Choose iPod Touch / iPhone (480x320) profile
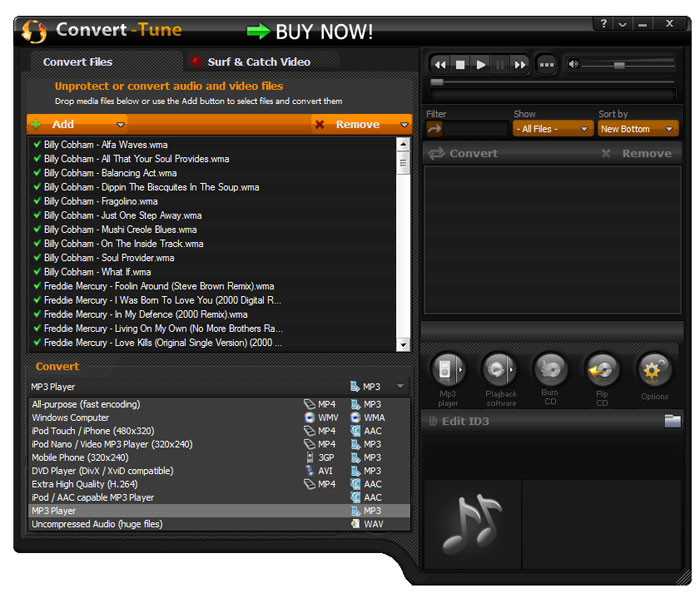Screen dimensions: 700x598 click(x=219, y=431)
